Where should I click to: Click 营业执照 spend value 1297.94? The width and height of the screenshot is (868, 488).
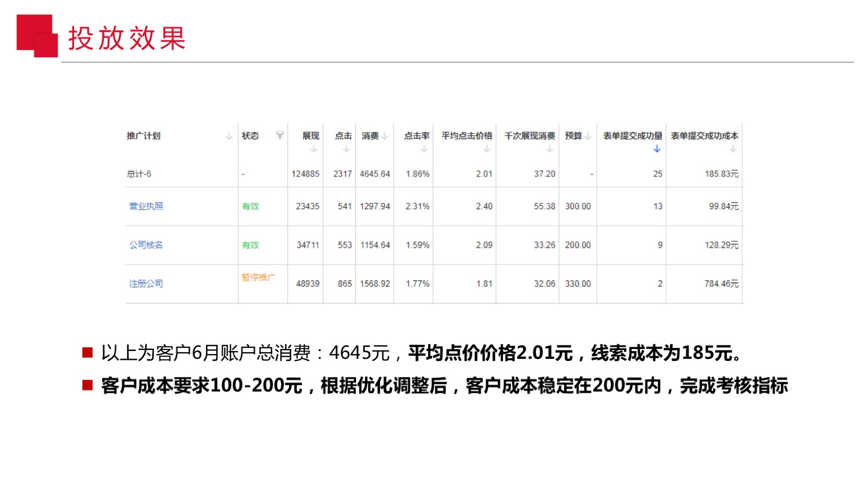point(375,206)
